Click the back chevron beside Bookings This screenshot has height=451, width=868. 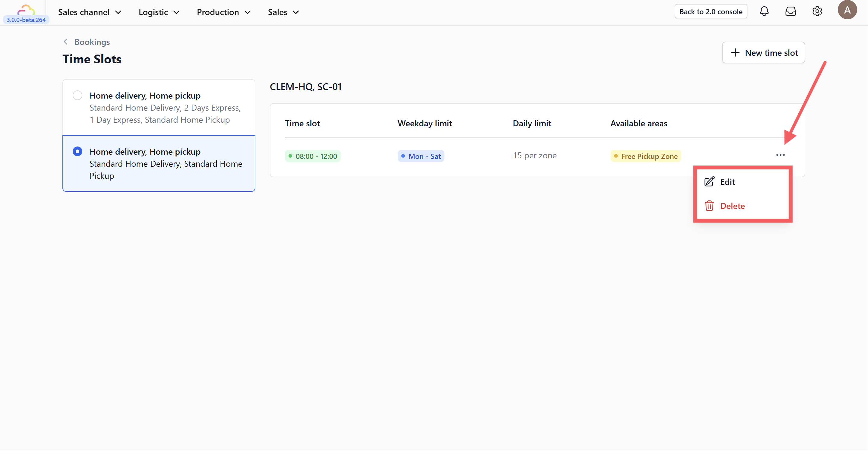(x=66, y=42)
